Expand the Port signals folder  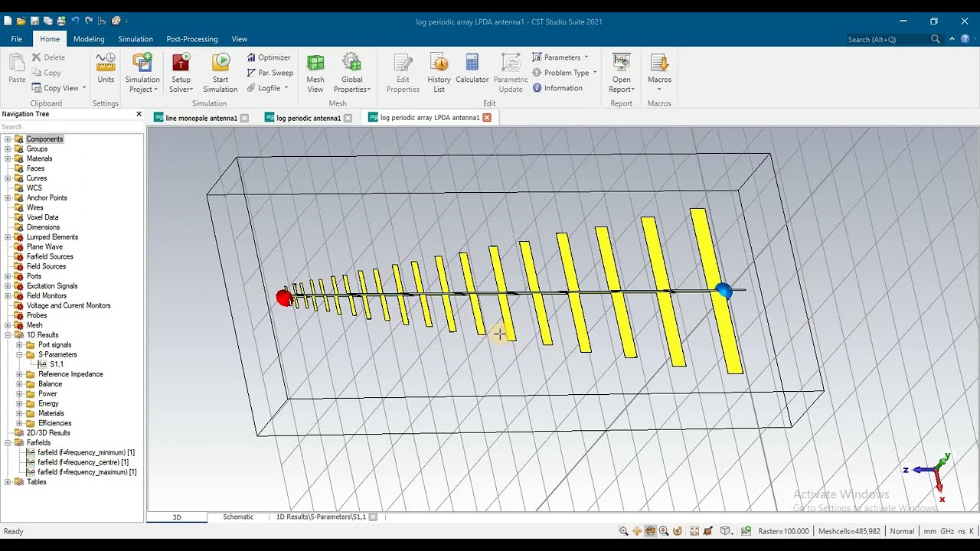[20, 345]
